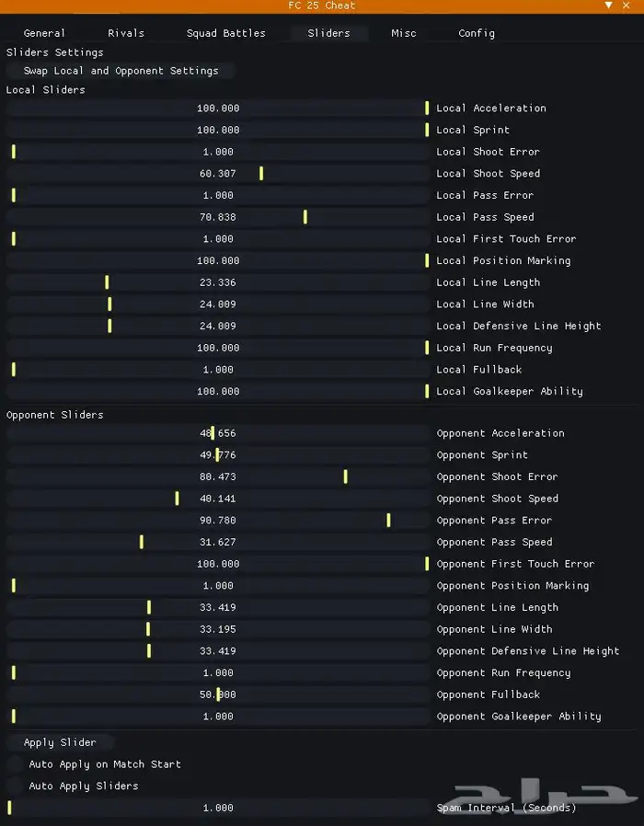Viewport: 644px width, 826px height.
Task: Click the Local Line Length slider
Action: click(217, 282)
